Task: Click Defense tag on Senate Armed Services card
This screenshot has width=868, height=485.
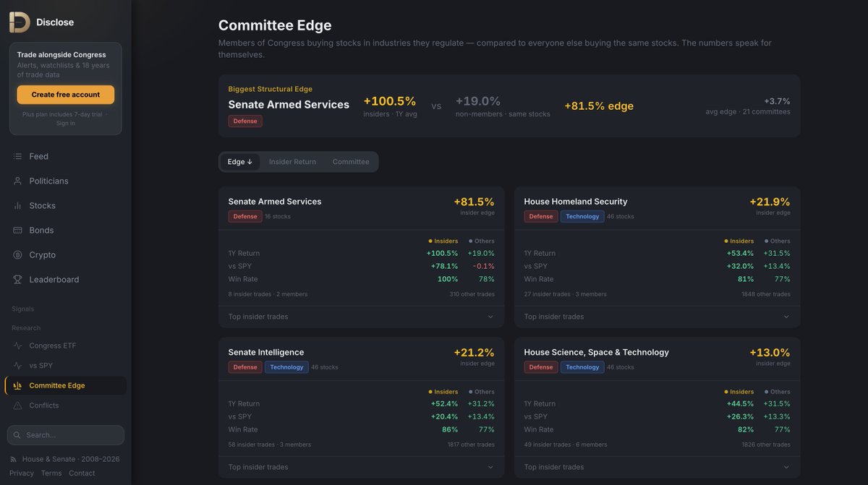Action: tap(245, 216)
